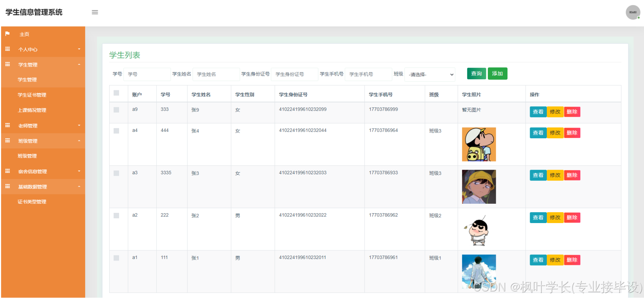This screenshot has height=298, width=644.
Task: Delete student 张3 row
Action: click(572, 175)
